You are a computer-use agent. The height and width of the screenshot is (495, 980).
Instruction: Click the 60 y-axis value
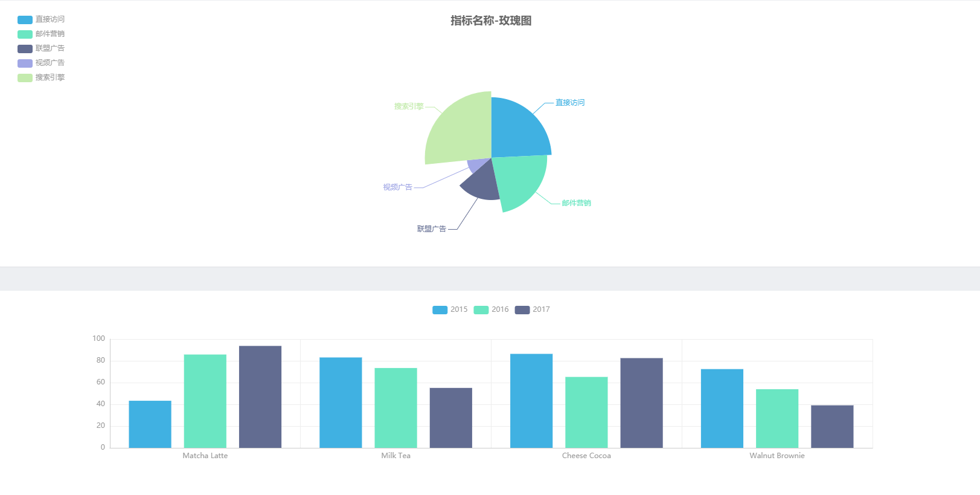(x=101, y=382)
